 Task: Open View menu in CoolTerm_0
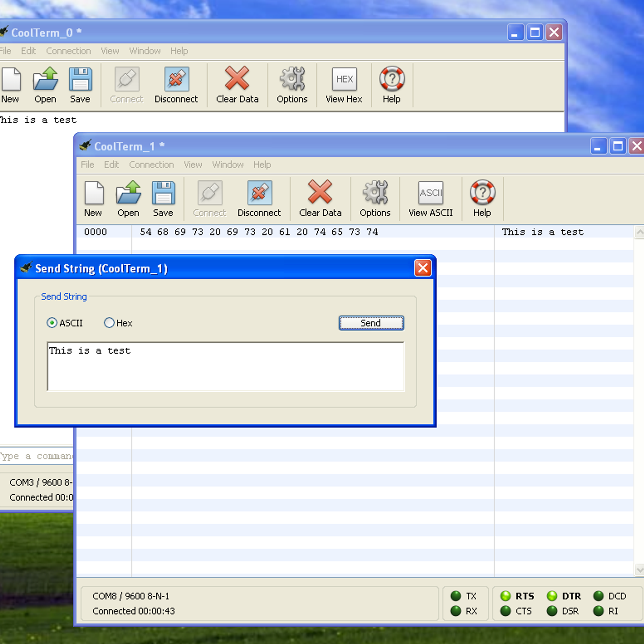click(110, 51)
